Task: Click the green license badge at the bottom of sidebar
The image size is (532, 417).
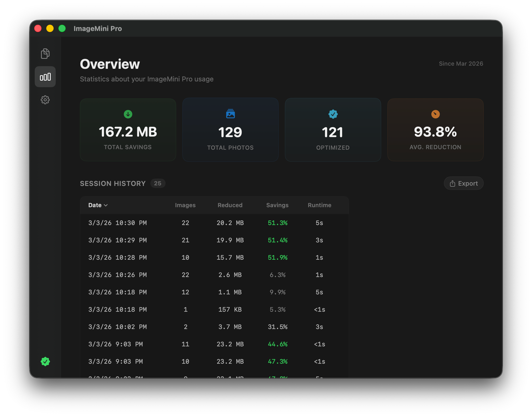Action: [x=45, y=362]
